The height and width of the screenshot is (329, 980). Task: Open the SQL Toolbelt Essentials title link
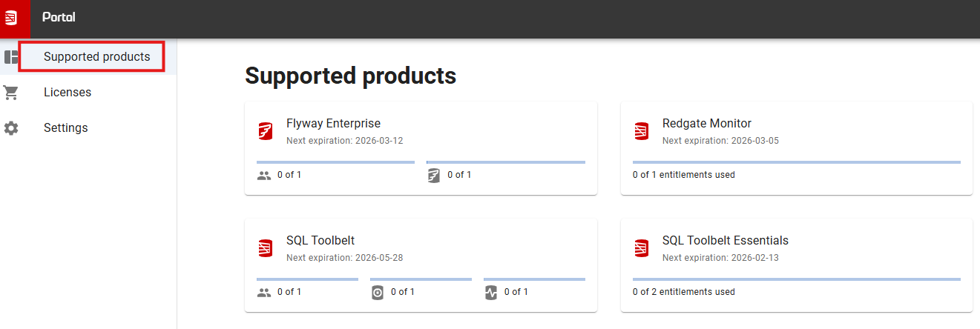tap(726, 241)
